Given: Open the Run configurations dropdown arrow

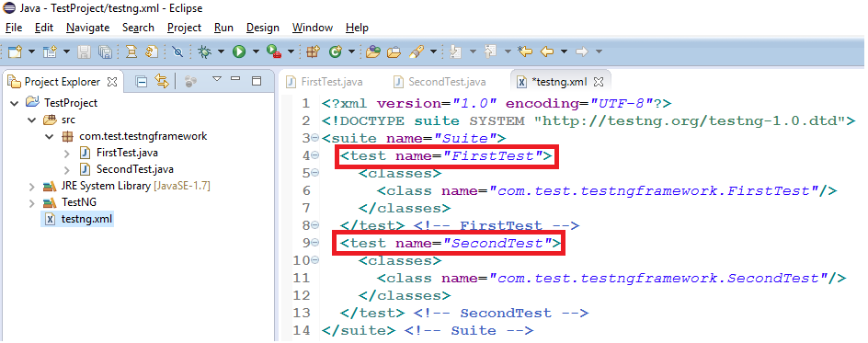Looking at the screenshot, I should click(256, 52).
